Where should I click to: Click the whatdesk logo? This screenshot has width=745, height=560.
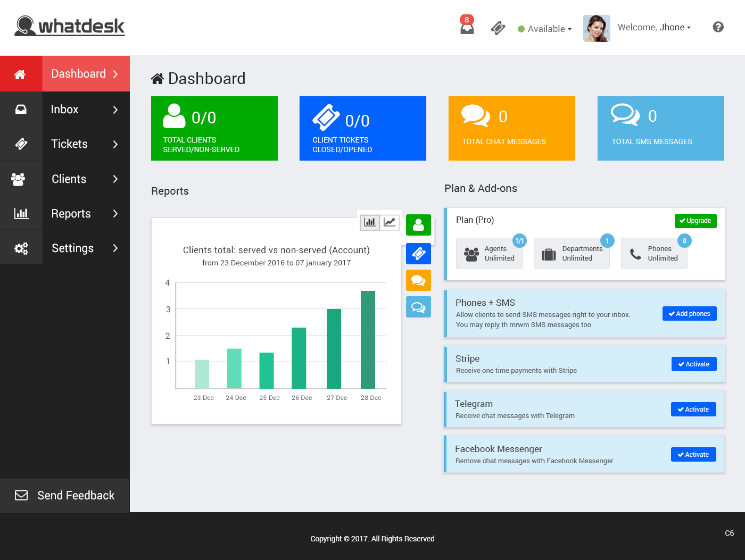coord(70,26)
